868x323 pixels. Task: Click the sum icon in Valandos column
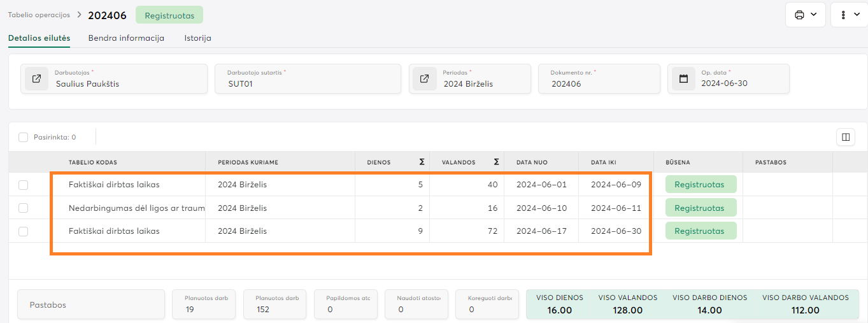496,162
